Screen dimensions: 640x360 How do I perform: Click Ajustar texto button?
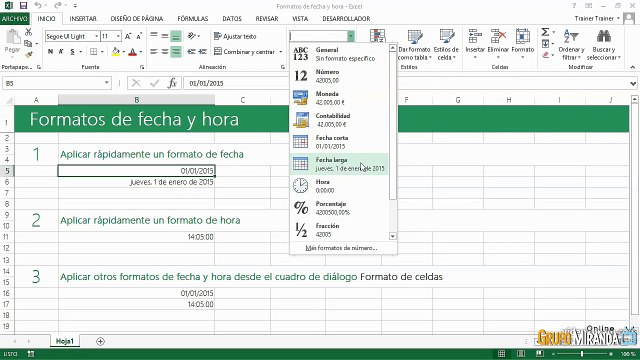[236, 36]
